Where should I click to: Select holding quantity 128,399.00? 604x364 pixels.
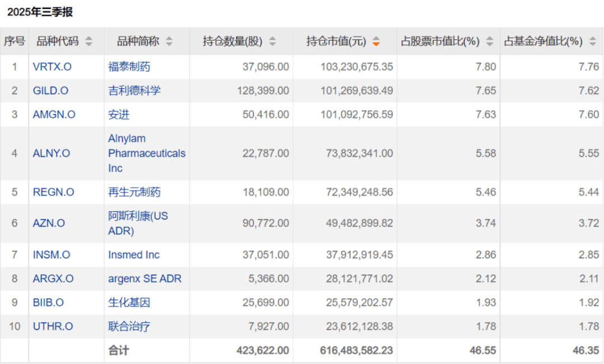[263, 91]
